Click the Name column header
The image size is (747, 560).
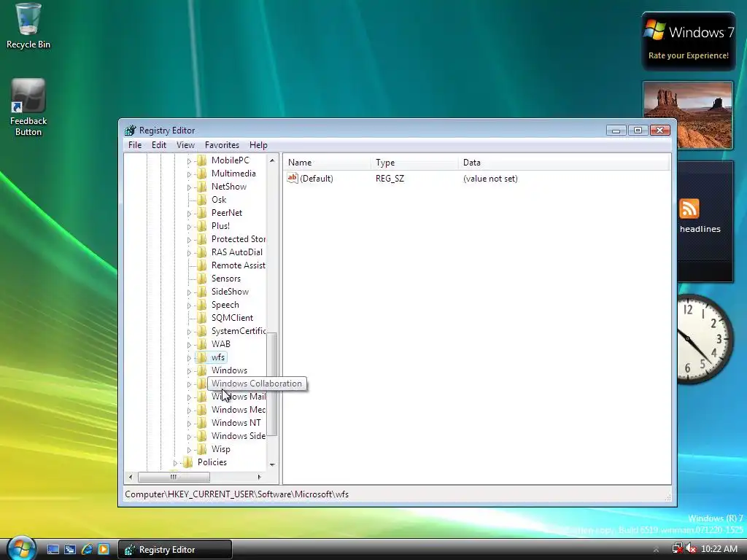pos(327,163)
